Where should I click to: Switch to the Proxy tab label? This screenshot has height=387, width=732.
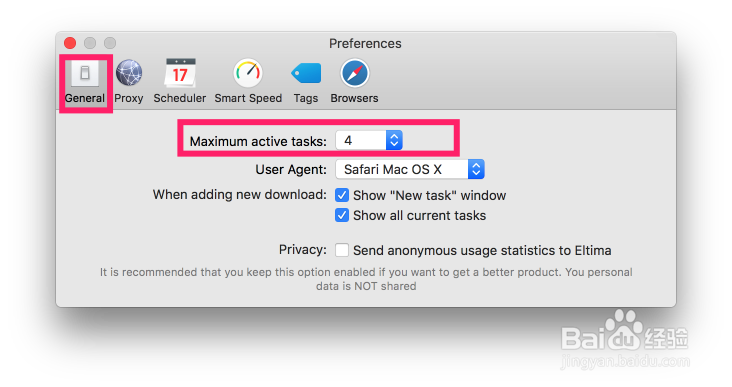pos(129,99)
